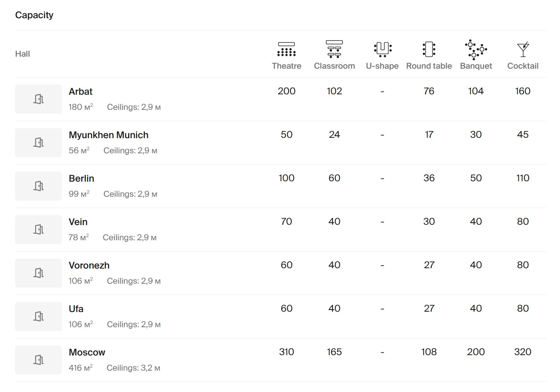Screen dimensions: 560x392
Task: Click Arbat's Theatre capacity value 200
Action: [287, 91]
